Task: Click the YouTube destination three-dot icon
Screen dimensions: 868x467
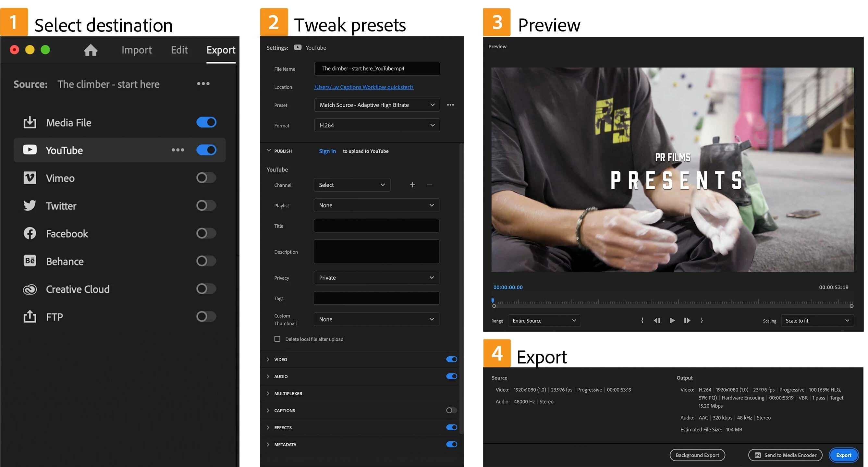Action: (x=177, y=150)
